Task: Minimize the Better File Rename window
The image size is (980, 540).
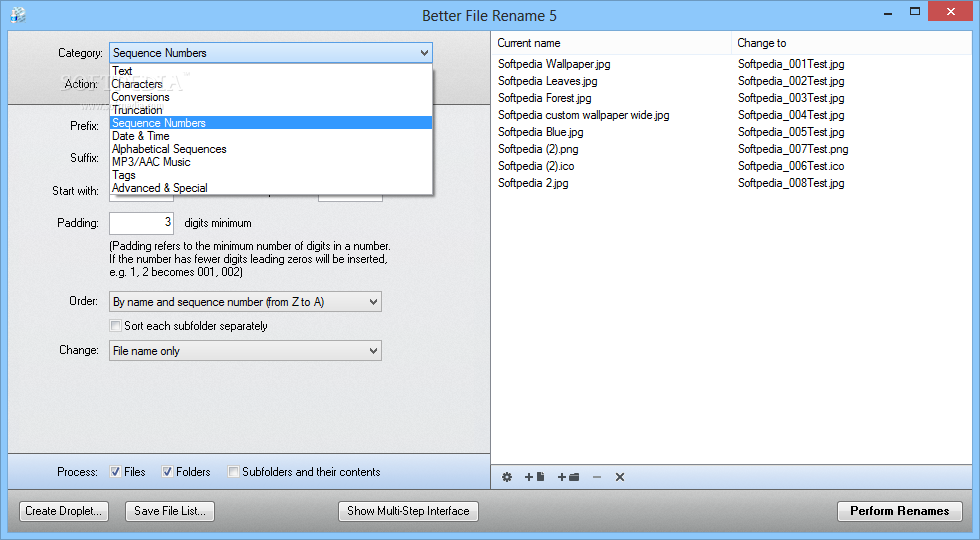Action: 888,12
